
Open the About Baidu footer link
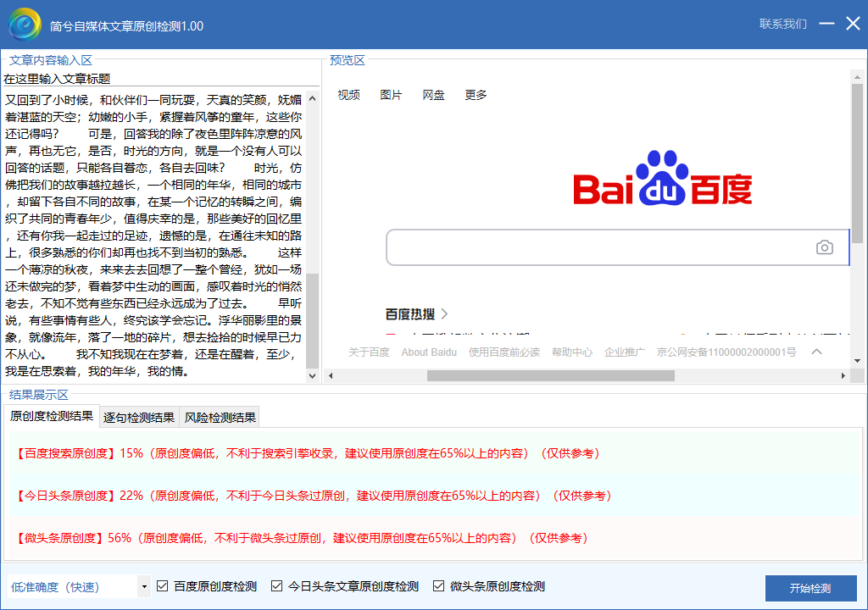point(429,352)
